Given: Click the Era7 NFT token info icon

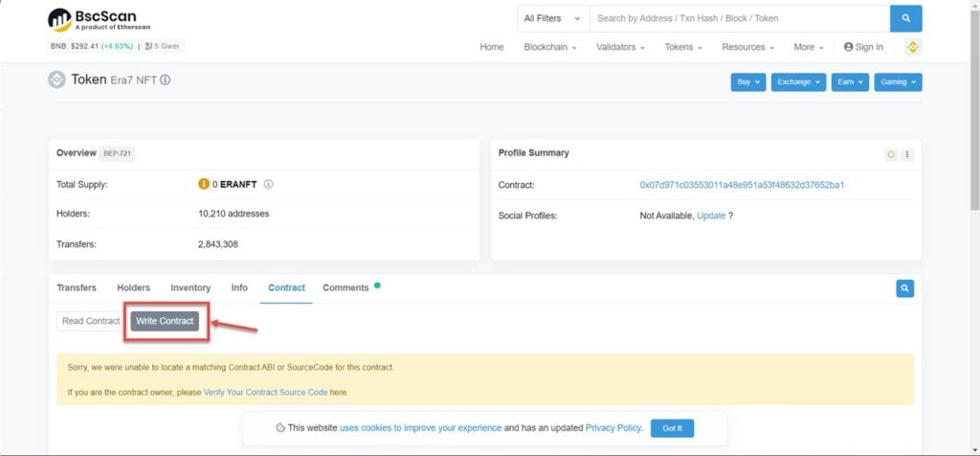Looking at the screenshot, I should coord(165,80).
